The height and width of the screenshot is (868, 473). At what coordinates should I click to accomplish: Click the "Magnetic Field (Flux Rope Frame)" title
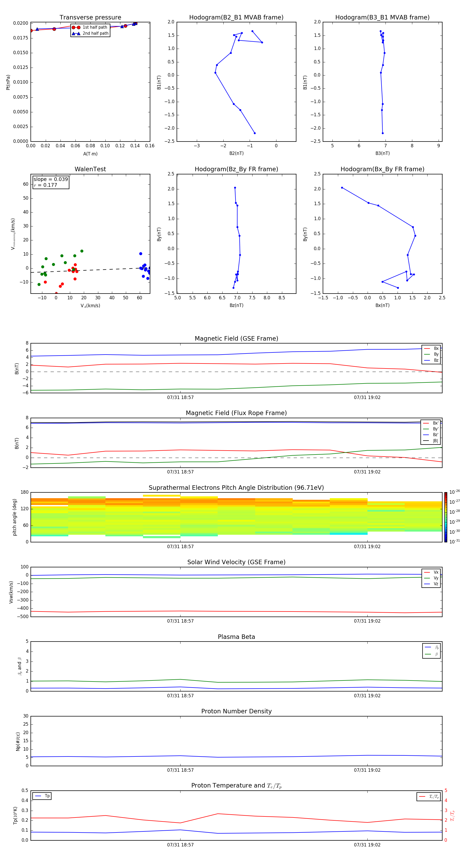pyautogui.click(x=236, y=413)
